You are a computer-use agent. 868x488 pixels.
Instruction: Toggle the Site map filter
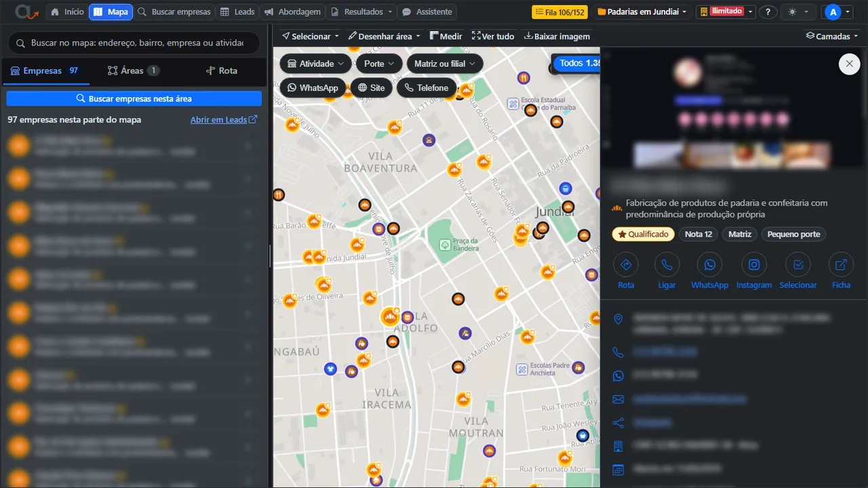[372, 87]
